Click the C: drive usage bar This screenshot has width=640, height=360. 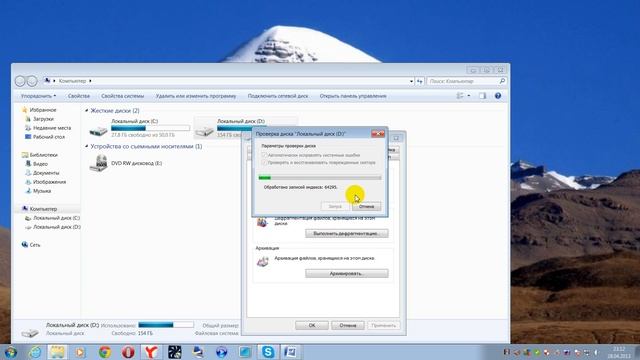pos(150,128)
